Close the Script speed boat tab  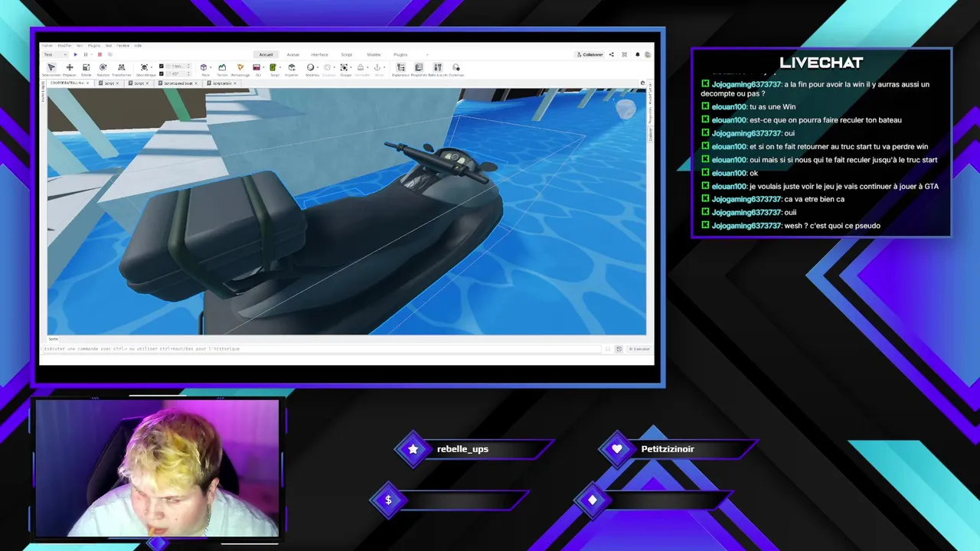(196, 83)
